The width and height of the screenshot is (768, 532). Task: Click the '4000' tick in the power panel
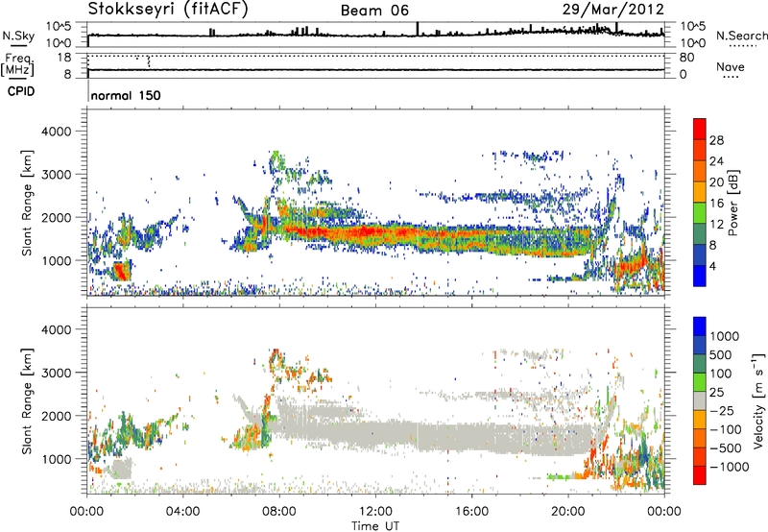pos(57,132)
